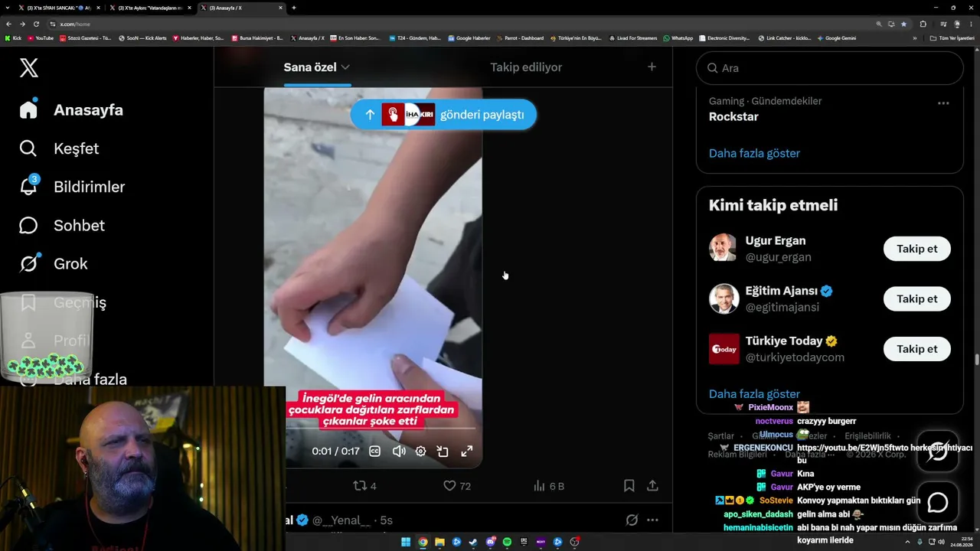Open Spotify from the taskbar

[x=507, y=542]
